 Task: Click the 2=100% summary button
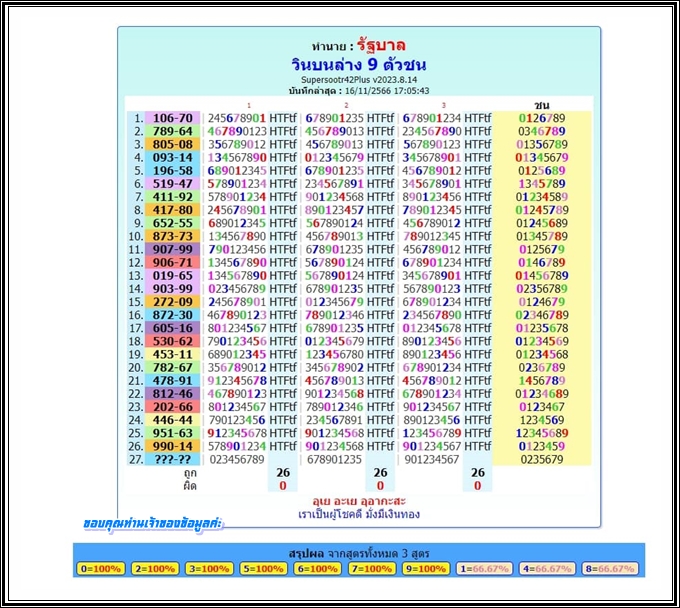pos(155,569)
